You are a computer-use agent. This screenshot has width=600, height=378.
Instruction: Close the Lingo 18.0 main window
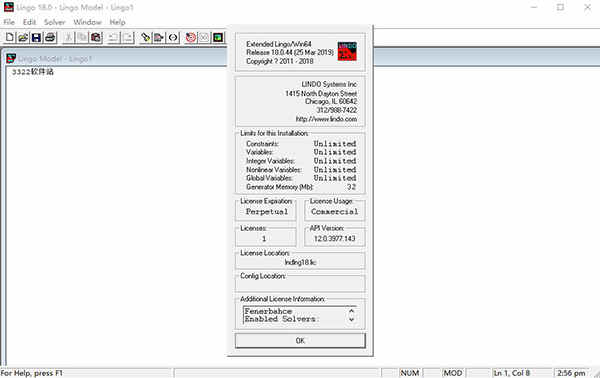coord(587,7)
